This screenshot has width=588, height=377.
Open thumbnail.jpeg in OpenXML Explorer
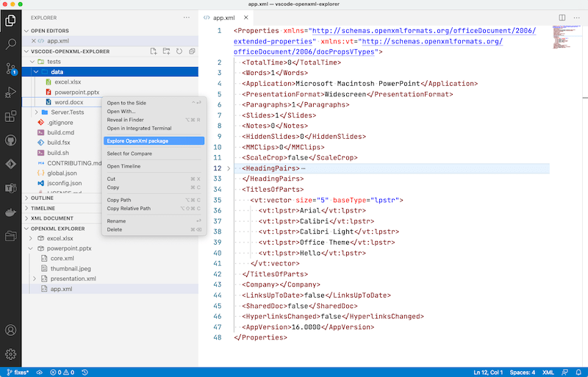(x=71, y=269)
